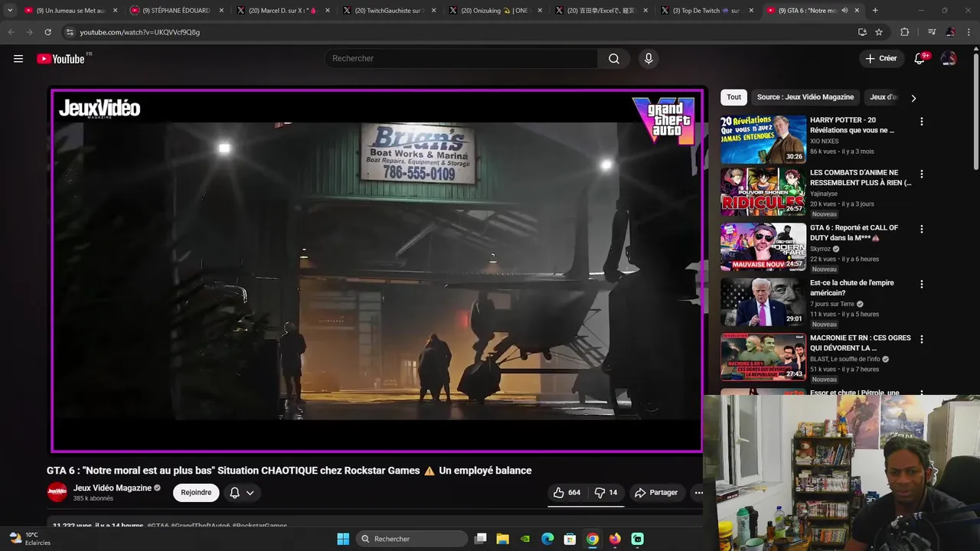Open MACRONIE ET RN video thumbnail
The height and width of the screenshot is (551, 980).
763,357
